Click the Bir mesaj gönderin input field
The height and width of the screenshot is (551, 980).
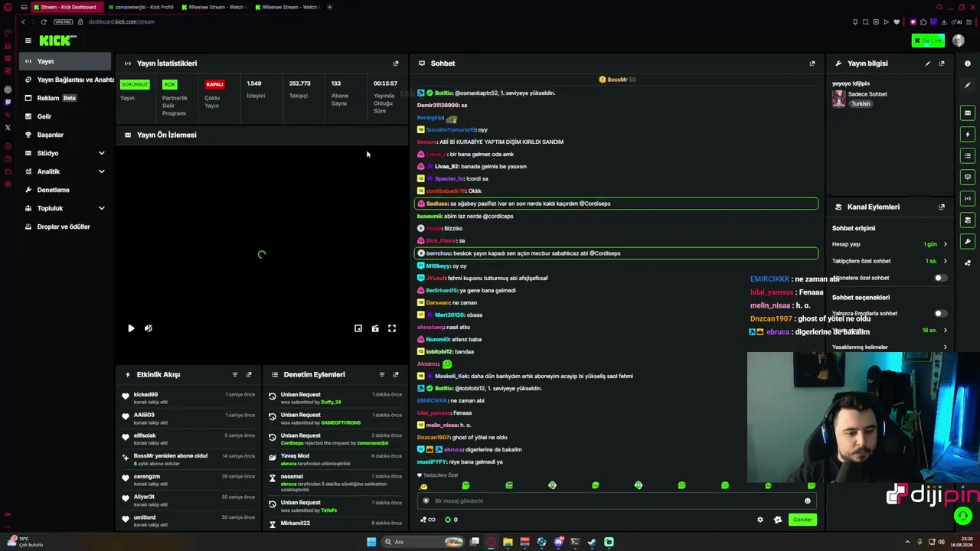[x=616, y=501]
